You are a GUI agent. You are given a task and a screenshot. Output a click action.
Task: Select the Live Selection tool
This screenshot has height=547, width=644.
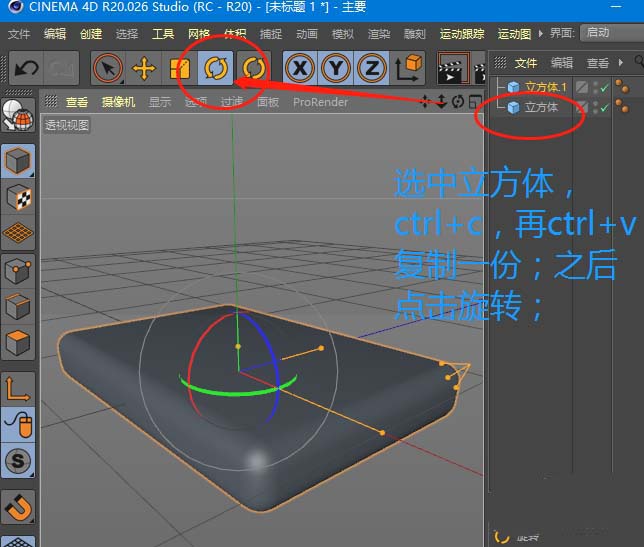(108, 68)
